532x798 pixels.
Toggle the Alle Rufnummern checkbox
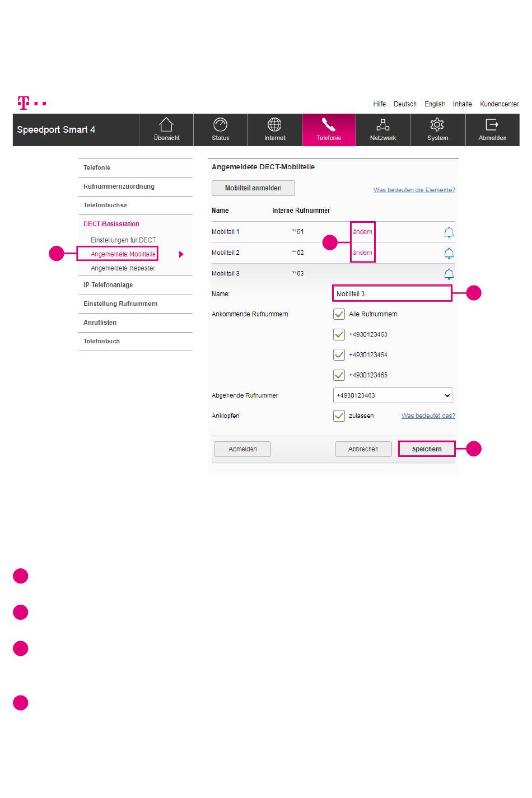[x=339, y=314]
